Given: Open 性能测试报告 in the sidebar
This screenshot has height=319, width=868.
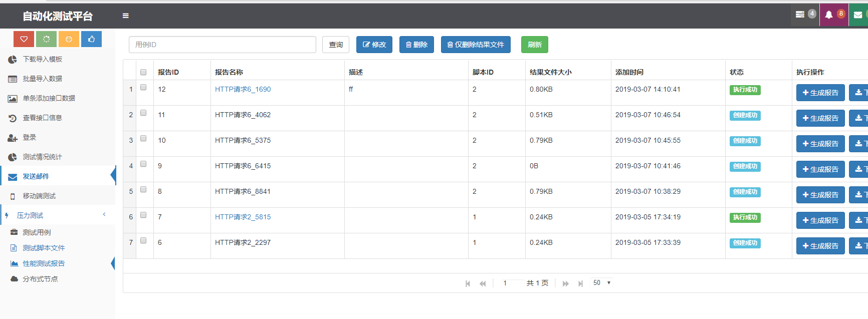Looking at the screenshot, I should pyautogui.click(x=44, y=263).
